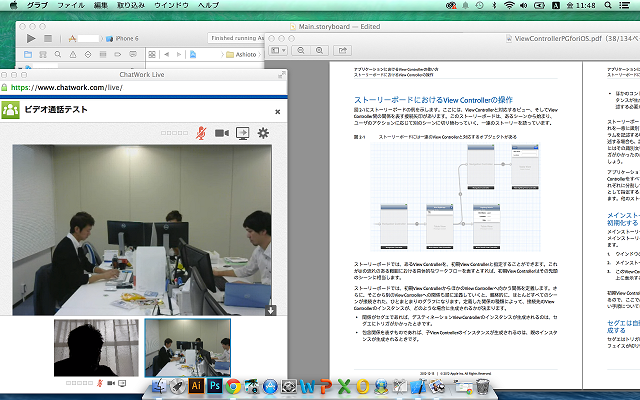Show the Xcode report navigator
This screenshot has height=400, width=640.
(133, 54)
